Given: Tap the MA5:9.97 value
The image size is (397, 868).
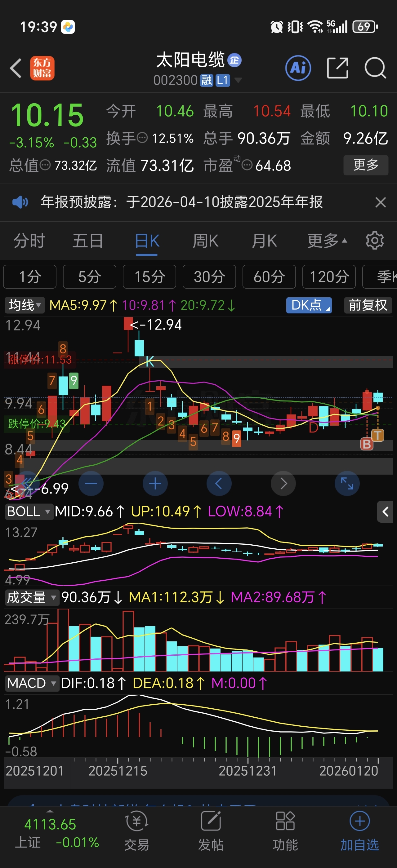Looking at the screenshot, I should click(83, 305).
